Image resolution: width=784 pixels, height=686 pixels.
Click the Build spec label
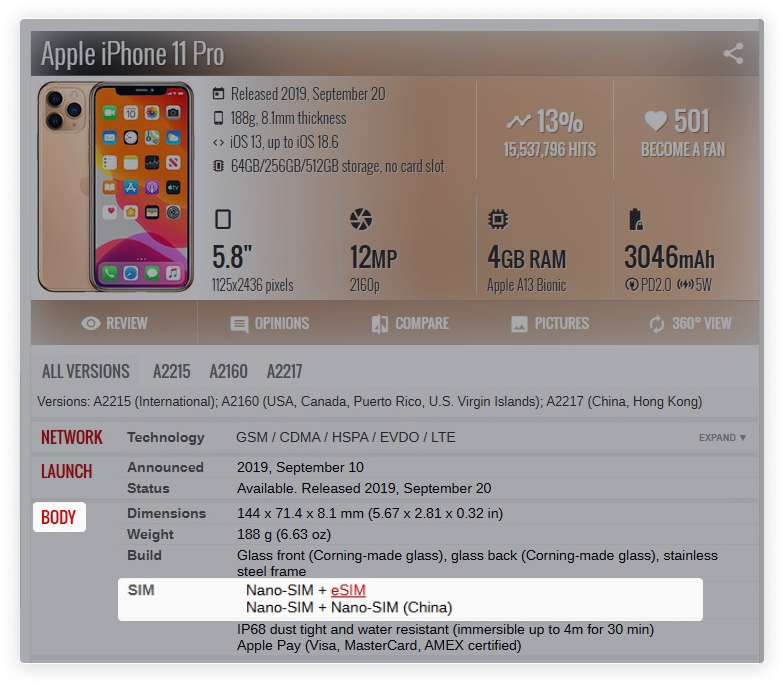pos(144,555)
